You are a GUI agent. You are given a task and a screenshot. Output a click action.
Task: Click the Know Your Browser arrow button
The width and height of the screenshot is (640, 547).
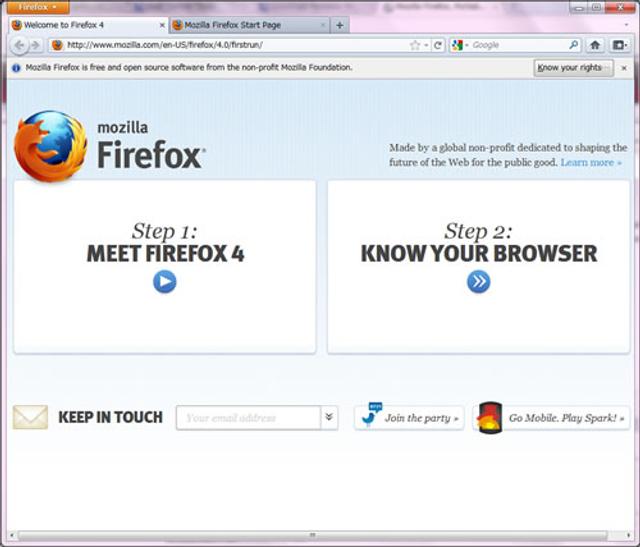coord(478,282)
